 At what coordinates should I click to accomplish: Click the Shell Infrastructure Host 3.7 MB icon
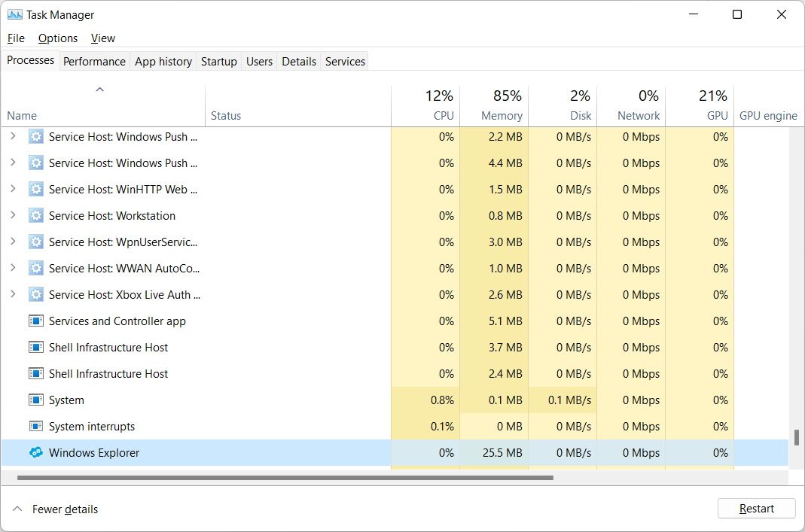pyautogui.click(x=36, y=348)
